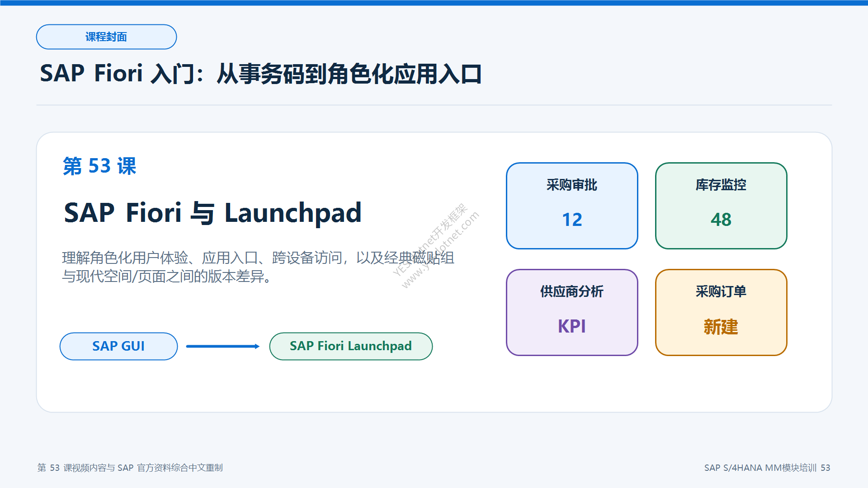Click the diagonal yesdotnet watermark
This screenshot has width=868, height=488.
coord(436,246)
